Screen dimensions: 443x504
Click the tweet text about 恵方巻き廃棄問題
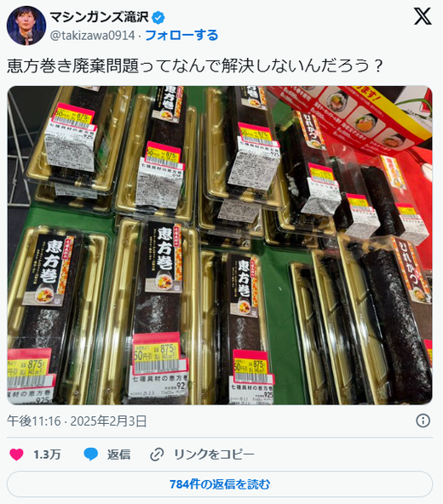(194, 66)
